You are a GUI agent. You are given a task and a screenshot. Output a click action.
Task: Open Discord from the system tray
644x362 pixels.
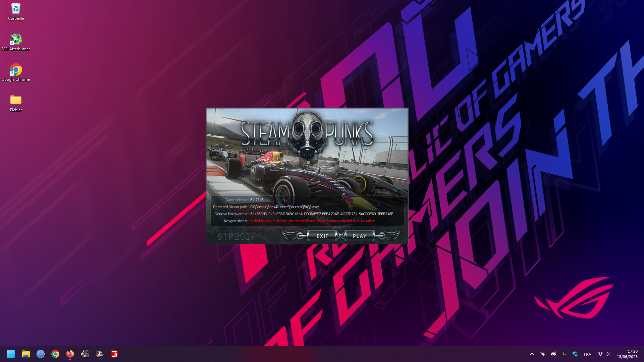[553, 354]
